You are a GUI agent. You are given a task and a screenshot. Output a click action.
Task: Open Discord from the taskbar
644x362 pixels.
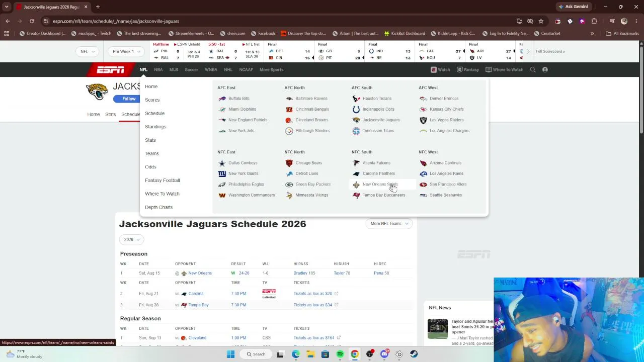(384, 354)
